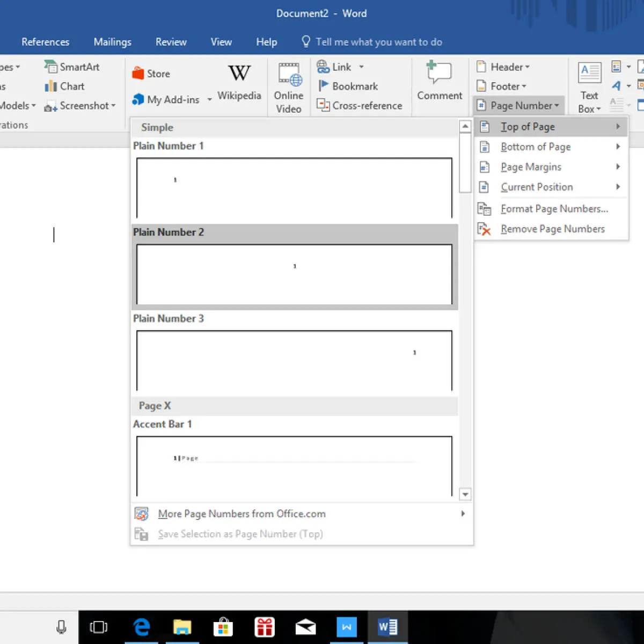Open More Page Numbers from Office.com
Screen dimensions: 644x644
point(302,514)
